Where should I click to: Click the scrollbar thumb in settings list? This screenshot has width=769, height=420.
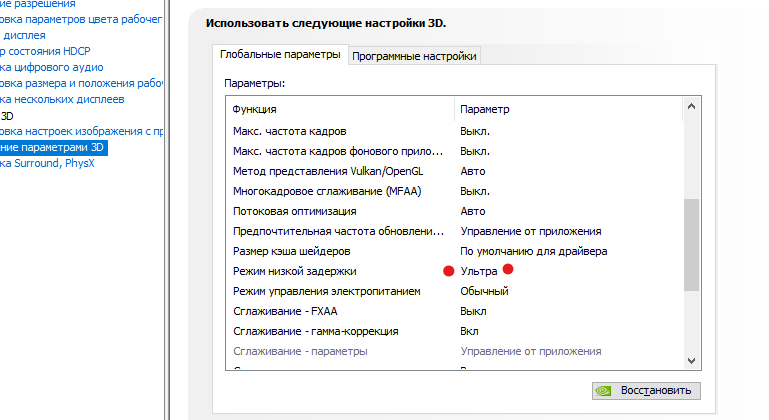coord(692,245)
